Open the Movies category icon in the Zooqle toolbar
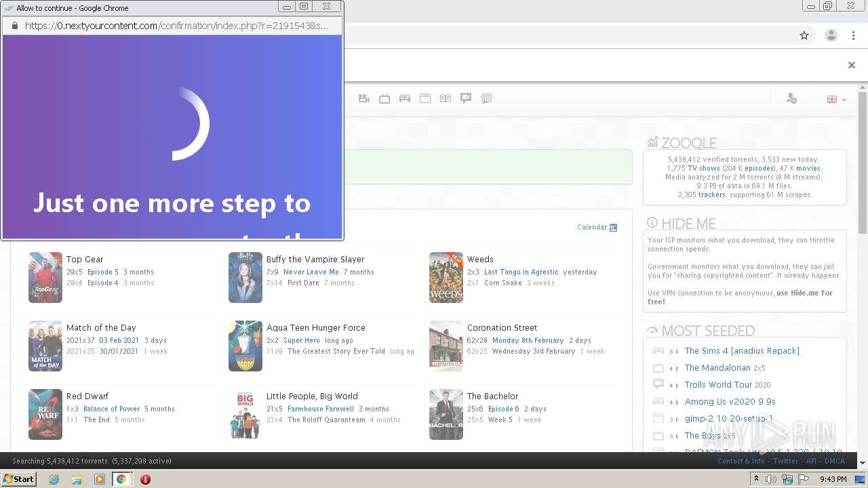The width and height of the screenshot is (868, 488). (364, 98)
